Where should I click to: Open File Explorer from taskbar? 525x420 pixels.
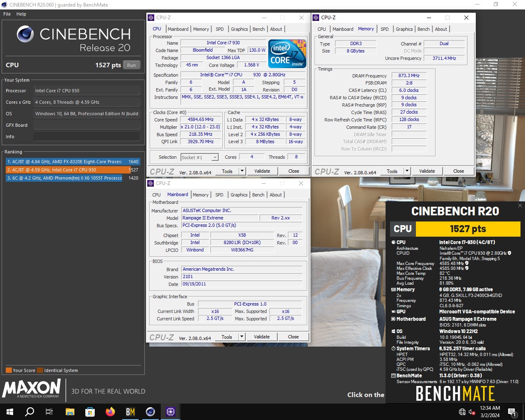point(70,412)
